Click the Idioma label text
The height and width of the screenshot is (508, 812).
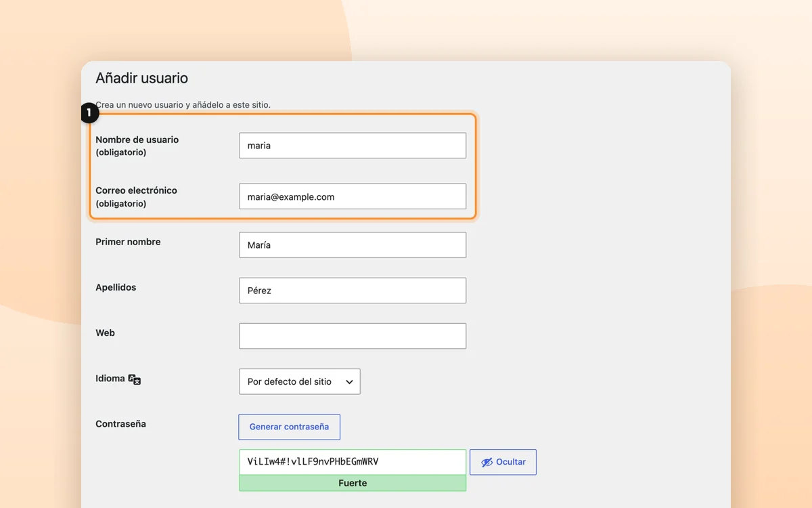(110, 378)
